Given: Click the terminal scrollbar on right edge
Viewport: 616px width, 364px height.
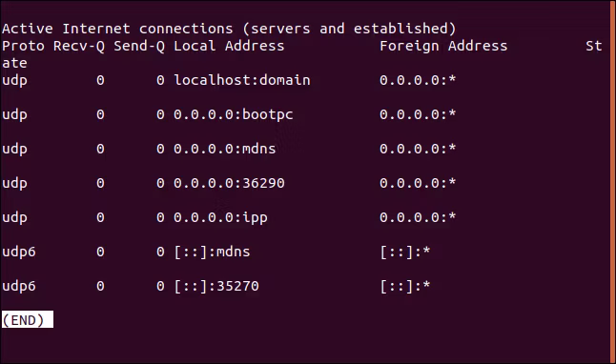Looking at the screenshot, I should [x=612, y=182].
